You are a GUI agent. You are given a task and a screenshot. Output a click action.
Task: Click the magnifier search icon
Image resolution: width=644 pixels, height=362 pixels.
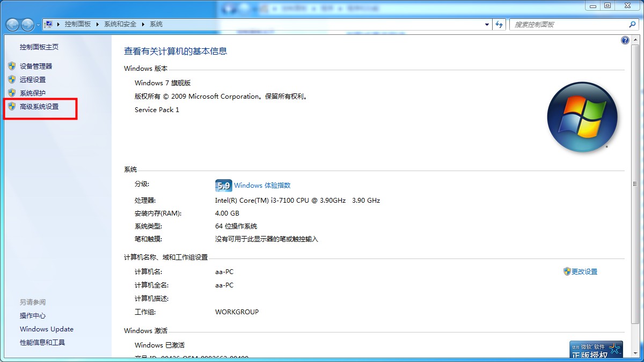pos(632,25)
